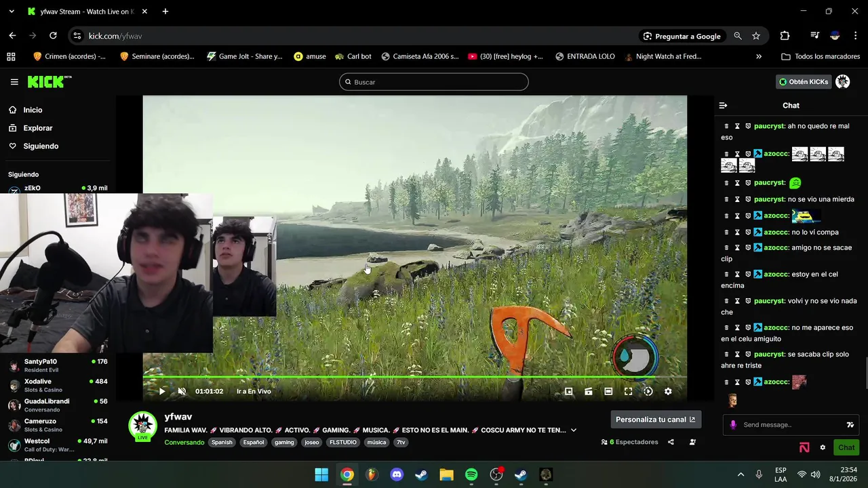The width and height of the screenshot is (868, 488).
Task: Open Chrome bookmarks apps grid icon
Action: [11, 56]
